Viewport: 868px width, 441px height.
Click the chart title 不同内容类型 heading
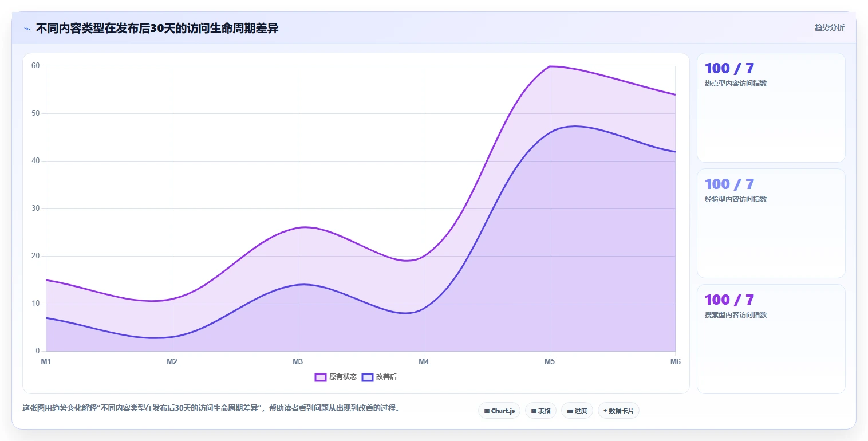157,28
